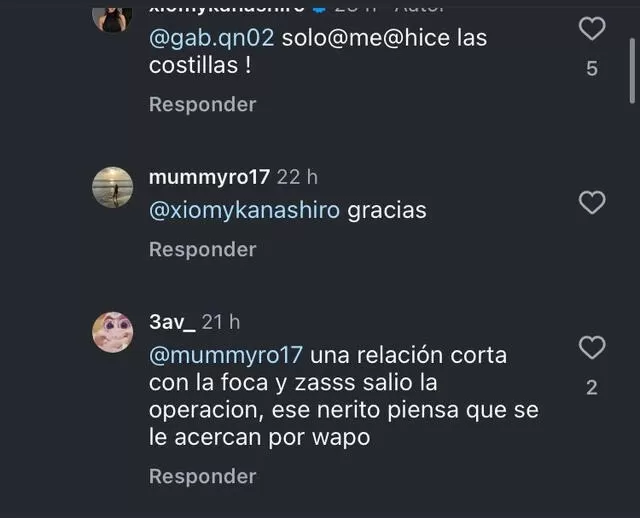The image size is (640, 518).
Task: Reply to 3av_'s comment
Action: pyautogui.click(x=202, y=476)
